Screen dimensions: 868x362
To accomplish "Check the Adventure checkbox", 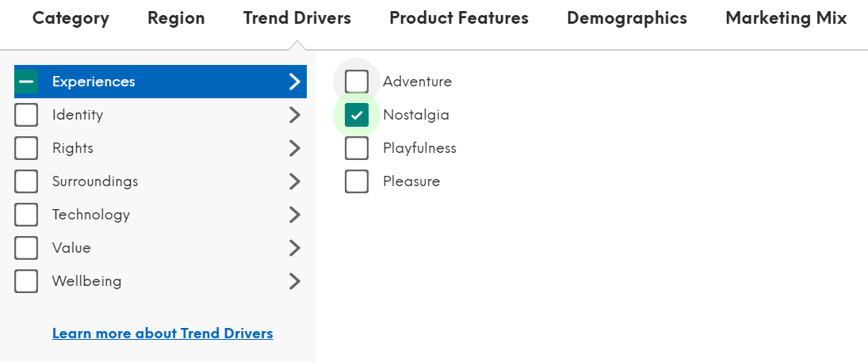I will pos(357,82).
